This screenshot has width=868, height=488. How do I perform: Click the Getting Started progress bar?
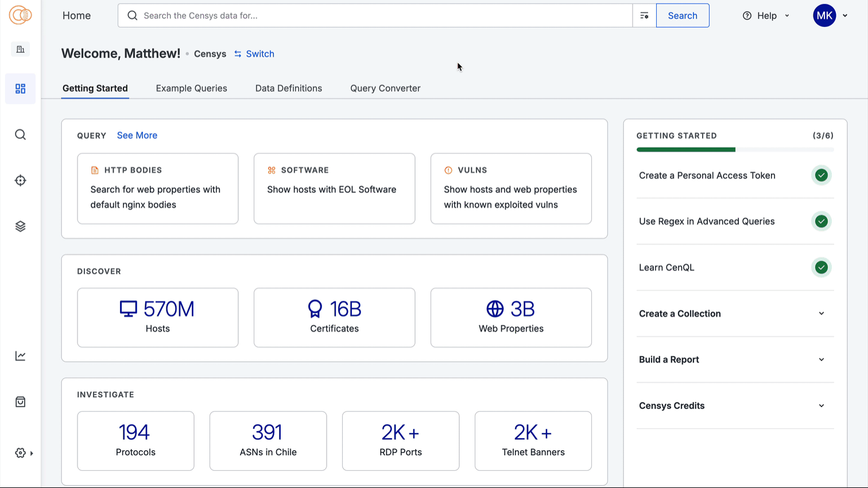[x=734, y=150]
